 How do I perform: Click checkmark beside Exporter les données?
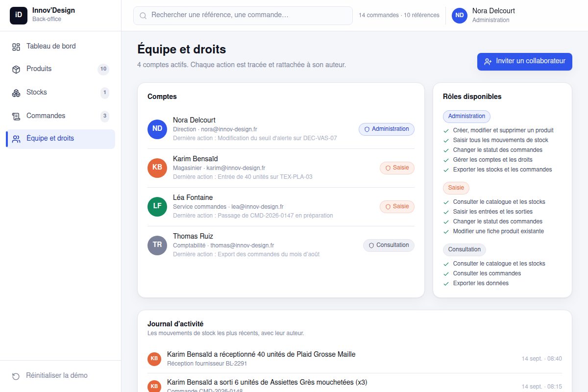[x=446, y=284]
